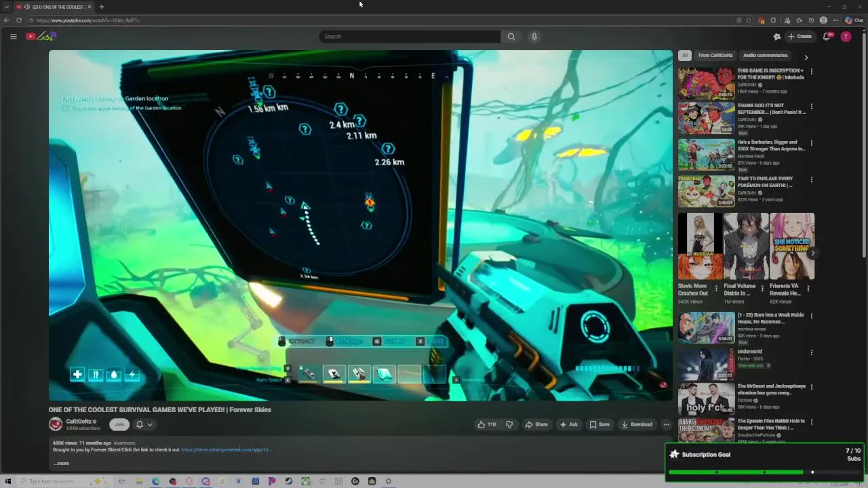
Task: Open a new browser tab with plus
Action: pos(101,7)
